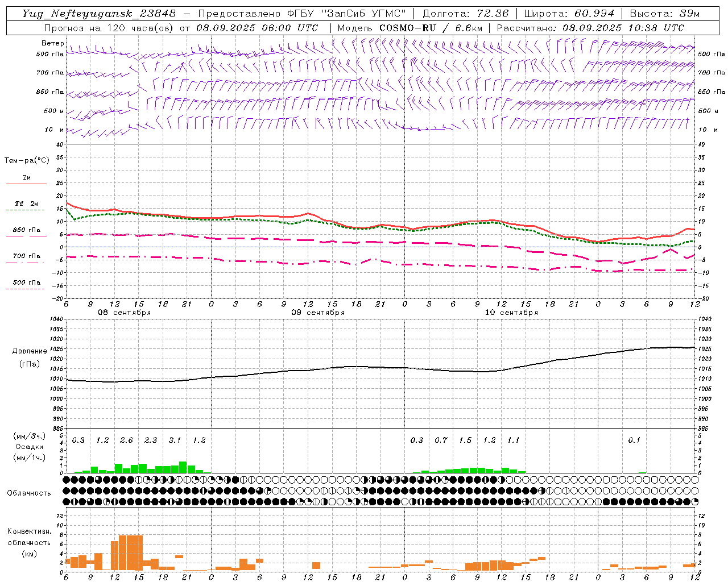
Task: Click the 1.1 precipitation total
Action: 513,440
